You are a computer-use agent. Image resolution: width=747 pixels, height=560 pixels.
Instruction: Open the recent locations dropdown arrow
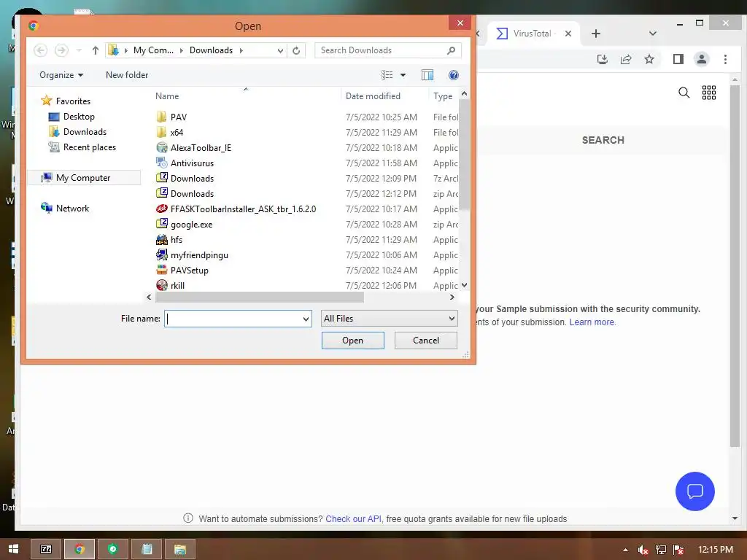pos(79,50)
